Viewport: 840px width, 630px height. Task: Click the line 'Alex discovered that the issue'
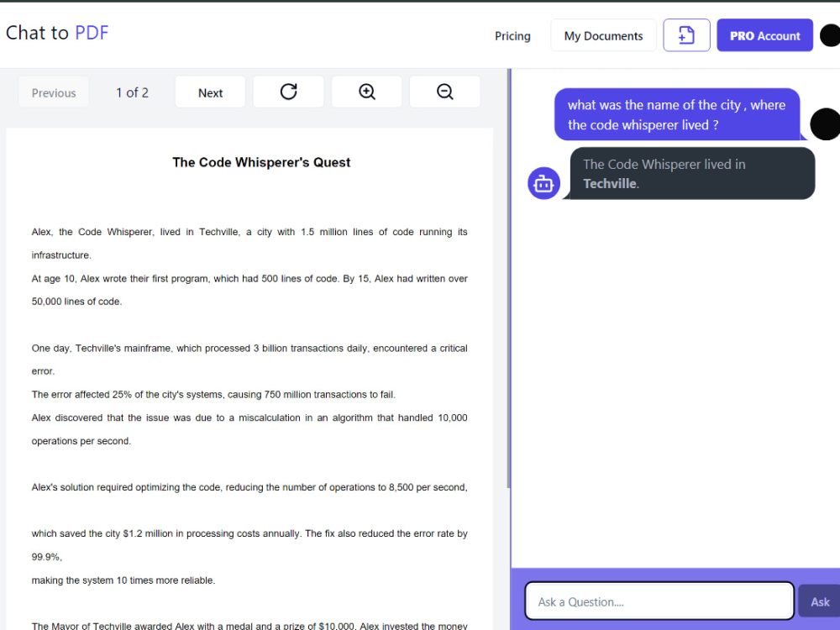[x=249, y=417]
